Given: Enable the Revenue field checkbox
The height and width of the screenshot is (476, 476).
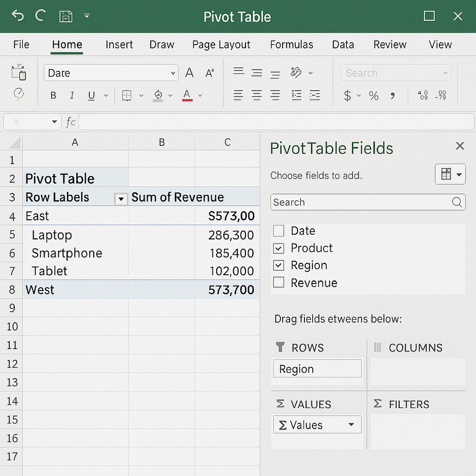Looking at the screenshot, I should 279,283.
